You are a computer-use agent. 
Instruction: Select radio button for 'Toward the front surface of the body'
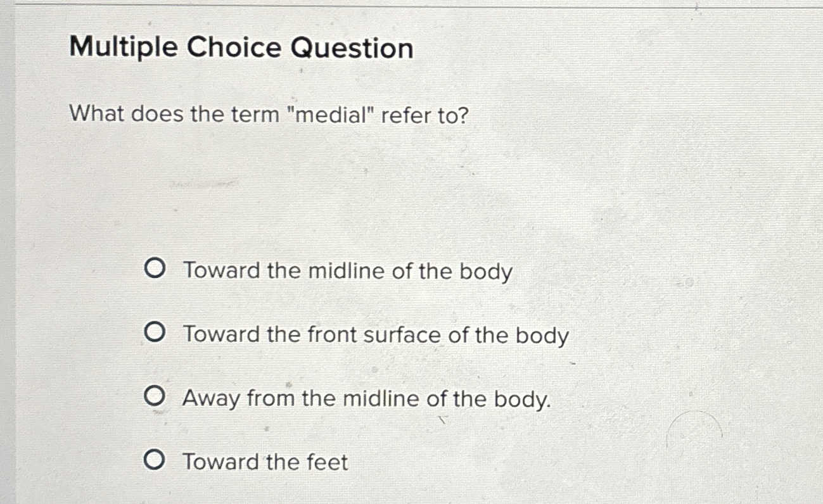pyautogui.click(x=155, y=332)
